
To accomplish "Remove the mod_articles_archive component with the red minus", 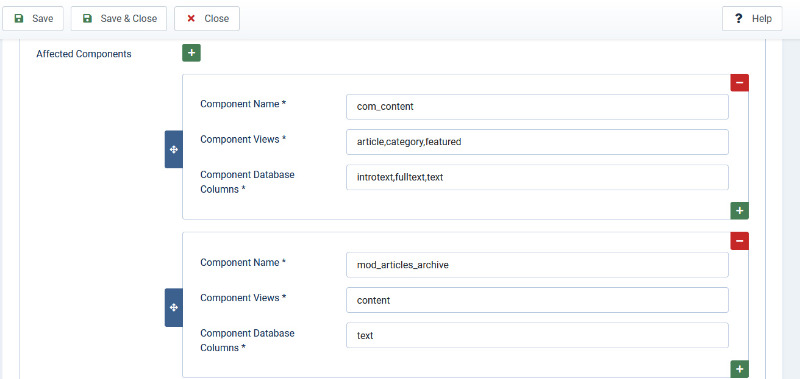I will tap(739, 241).
